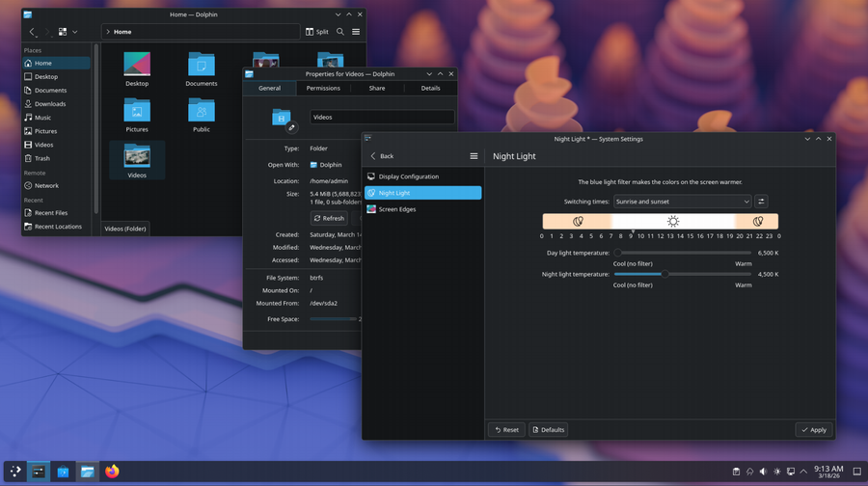Go back in Dolphin navigation

click(32, 32)
